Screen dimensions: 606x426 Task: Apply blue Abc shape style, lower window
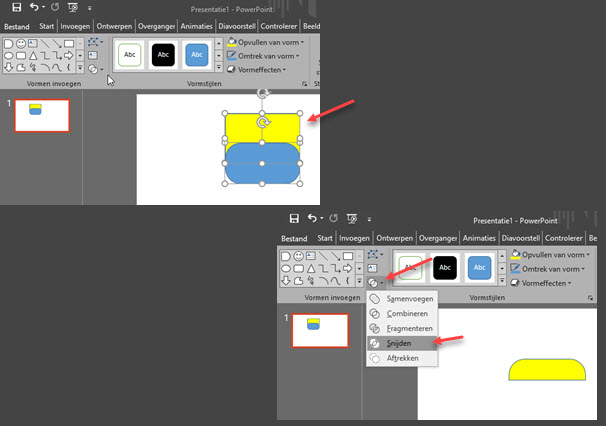tap(480, 268)
